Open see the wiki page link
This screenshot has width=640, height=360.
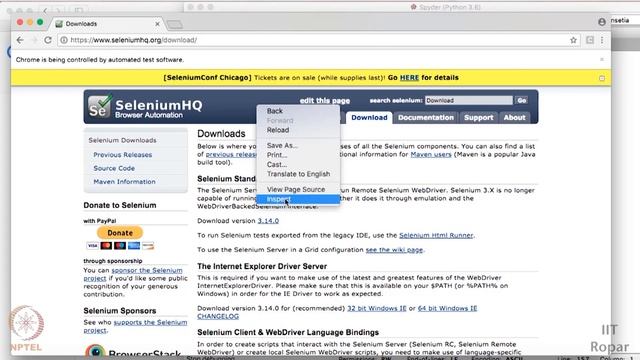[394, 250]
